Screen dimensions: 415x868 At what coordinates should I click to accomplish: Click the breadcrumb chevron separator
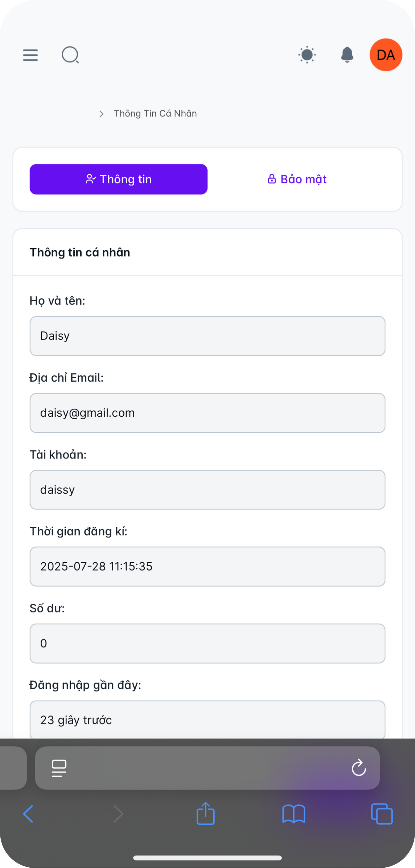pyautogui.click(x=101, y=114)
